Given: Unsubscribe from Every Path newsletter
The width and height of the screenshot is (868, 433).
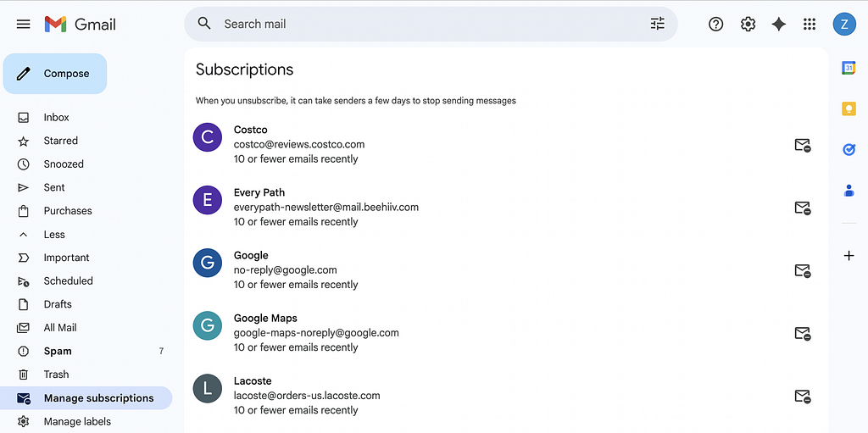Looking at the screenshot, I should pos(803,208).
